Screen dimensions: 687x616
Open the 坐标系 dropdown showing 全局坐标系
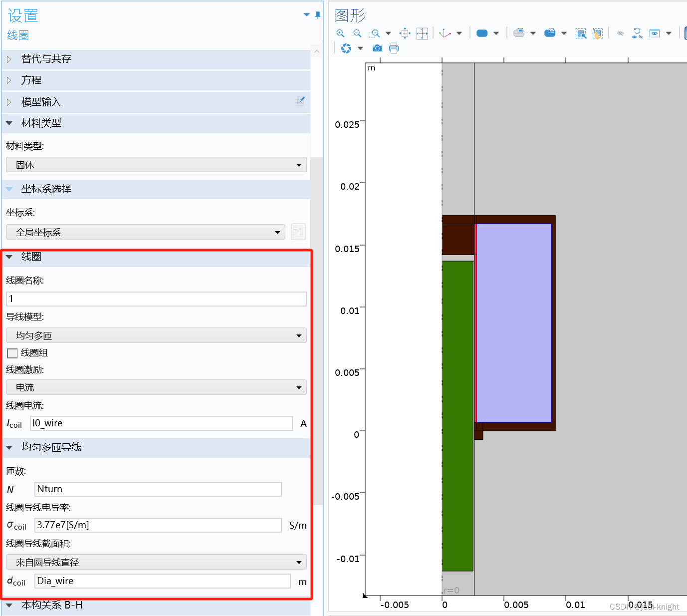[x=146, y=232]
